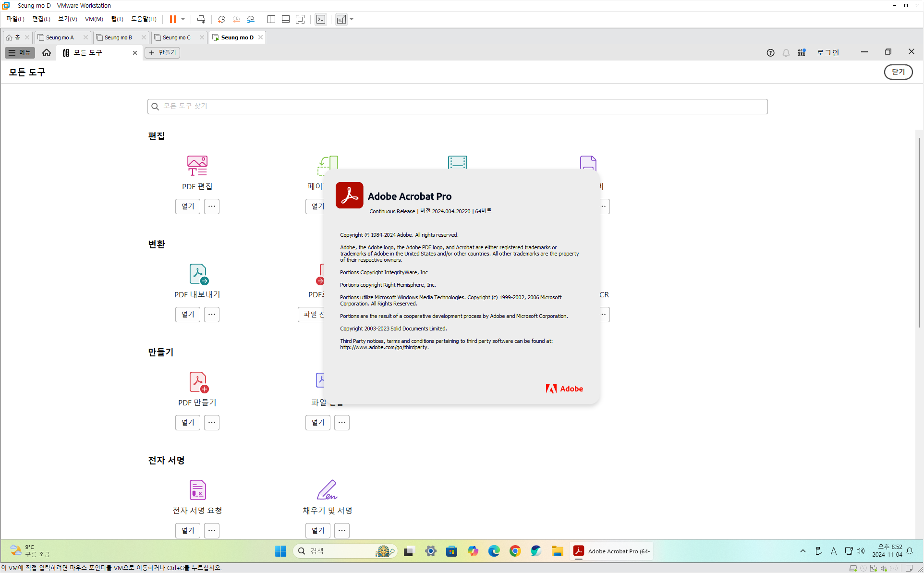Click the 전자 서명 요청 tool icon
Viewport: 924px width, 573px height.
click(197, 490)
